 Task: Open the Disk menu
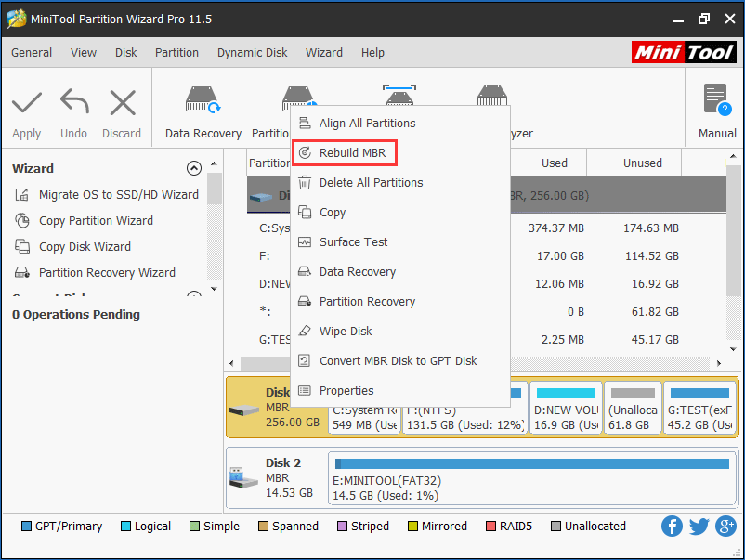click(126, 52)
